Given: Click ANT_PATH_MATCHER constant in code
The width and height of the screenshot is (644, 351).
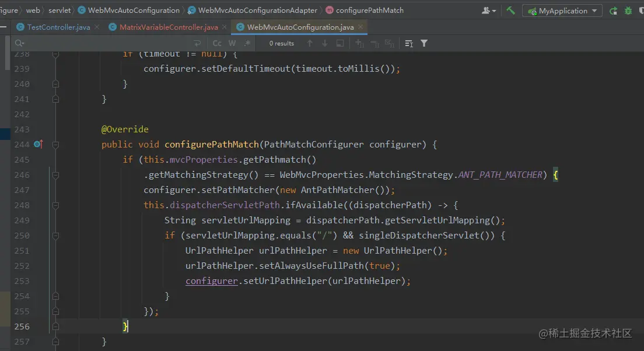Looking at the screenshot, I should tap(501, 175).
